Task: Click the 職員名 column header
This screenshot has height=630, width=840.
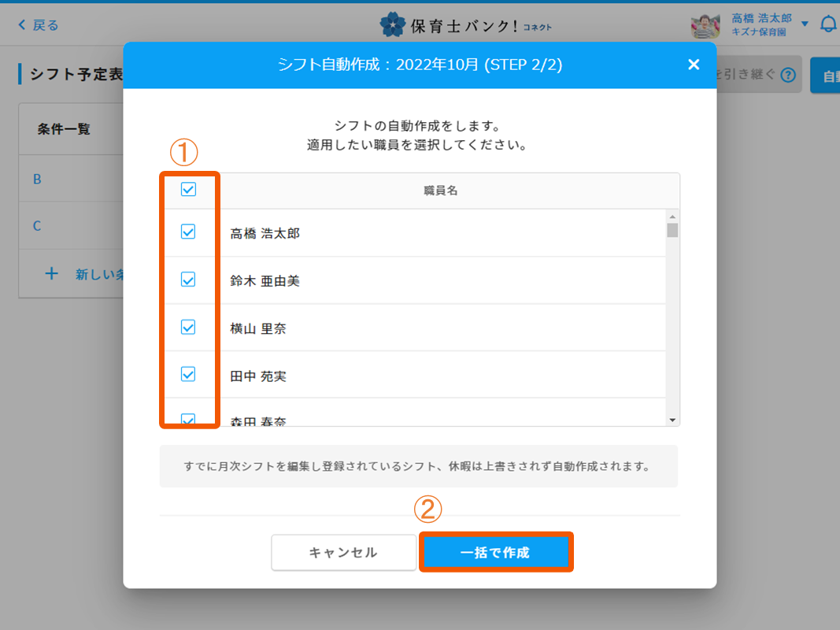Action: click(441, 191)
